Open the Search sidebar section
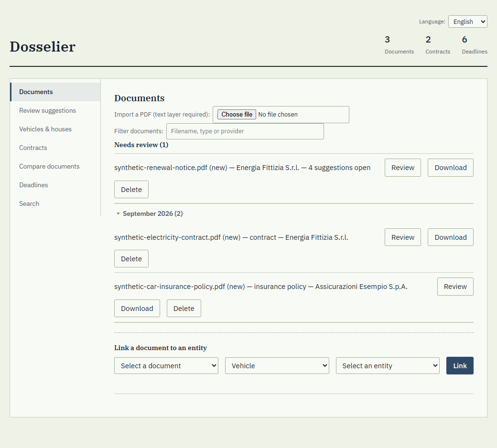This screenshot has width=497, height=448. [x=55, y=204]
